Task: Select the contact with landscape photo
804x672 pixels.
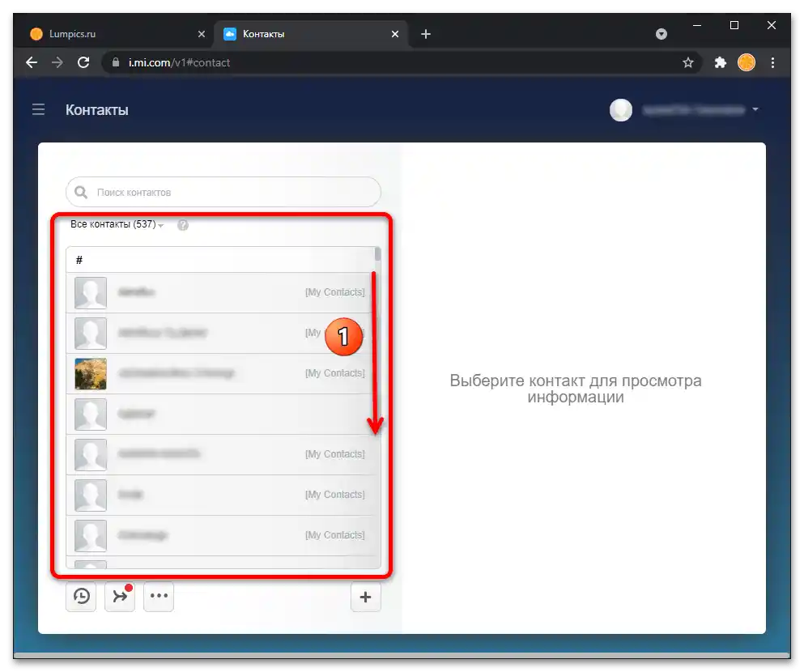Action: (x=220, y=374)
